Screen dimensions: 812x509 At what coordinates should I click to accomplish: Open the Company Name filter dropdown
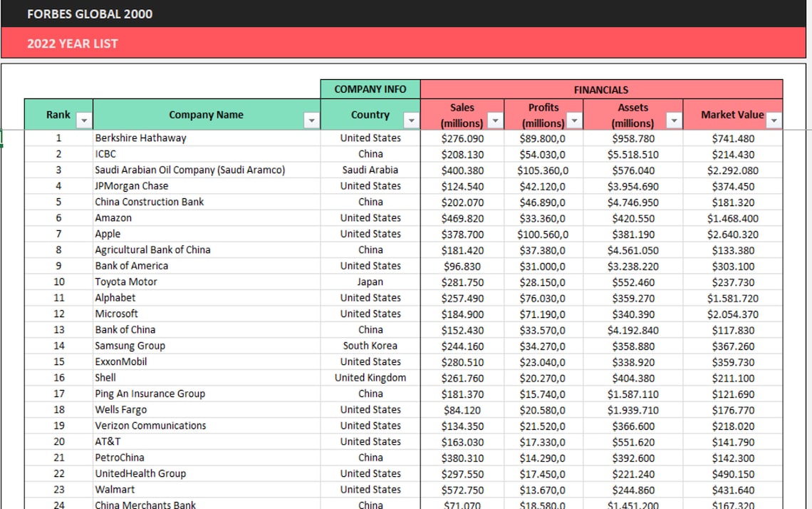(x=311, y=120)
